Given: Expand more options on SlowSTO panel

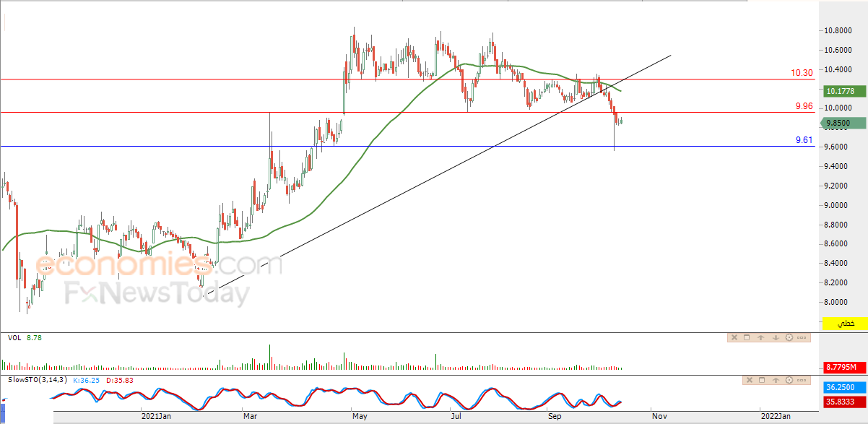Looking at the screenshot, I should 802,380.
